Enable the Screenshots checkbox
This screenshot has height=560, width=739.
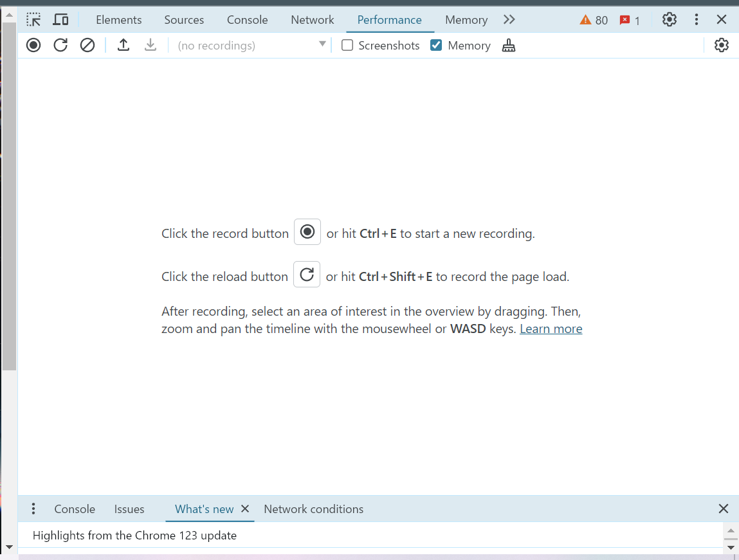pyautogui.click(x=347, y=46)
